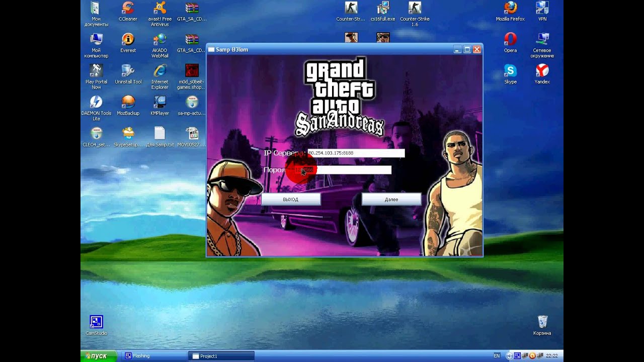Minimize the Samp-B3lom window
Screen dimensions: 644x362
coord(457,49)
